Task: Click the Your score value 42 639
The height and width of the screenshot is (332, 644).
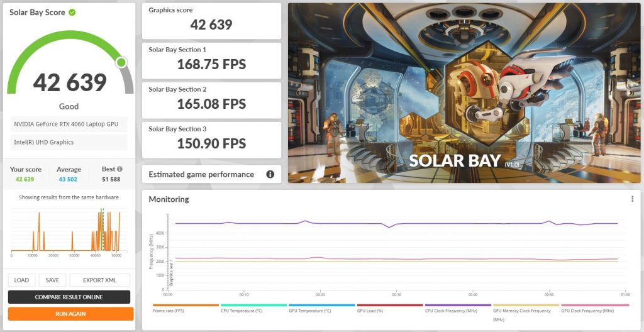Action: 25,179
